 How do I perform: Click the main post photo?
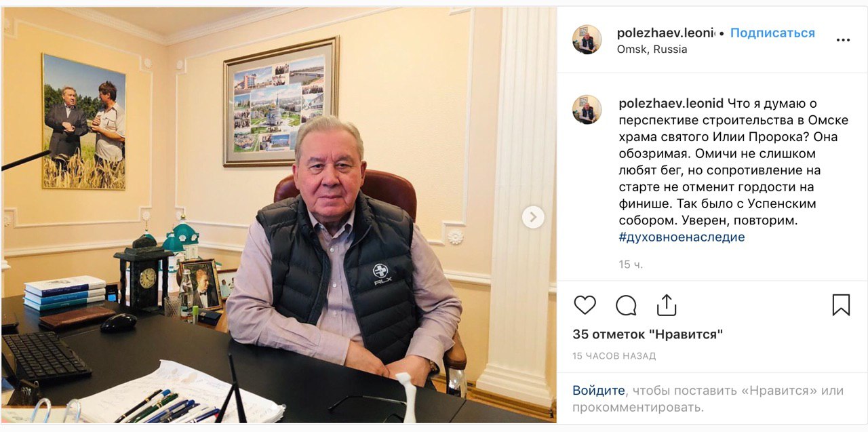coord(279,216)
